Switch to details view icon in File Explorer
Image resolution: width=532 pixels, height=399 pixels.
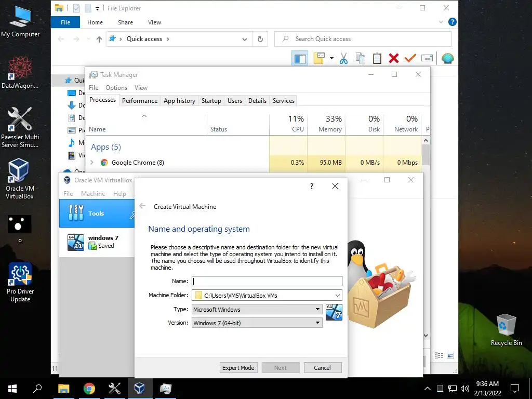(438, 355)
